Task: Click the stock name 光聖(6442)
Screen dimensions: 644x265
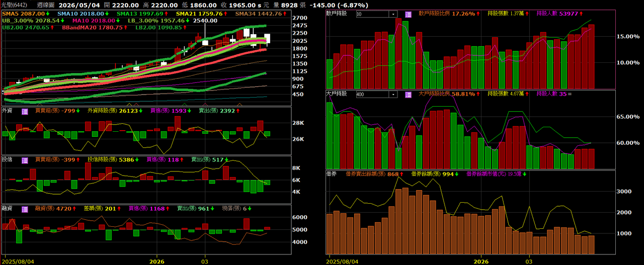Action: coord(15,5)
